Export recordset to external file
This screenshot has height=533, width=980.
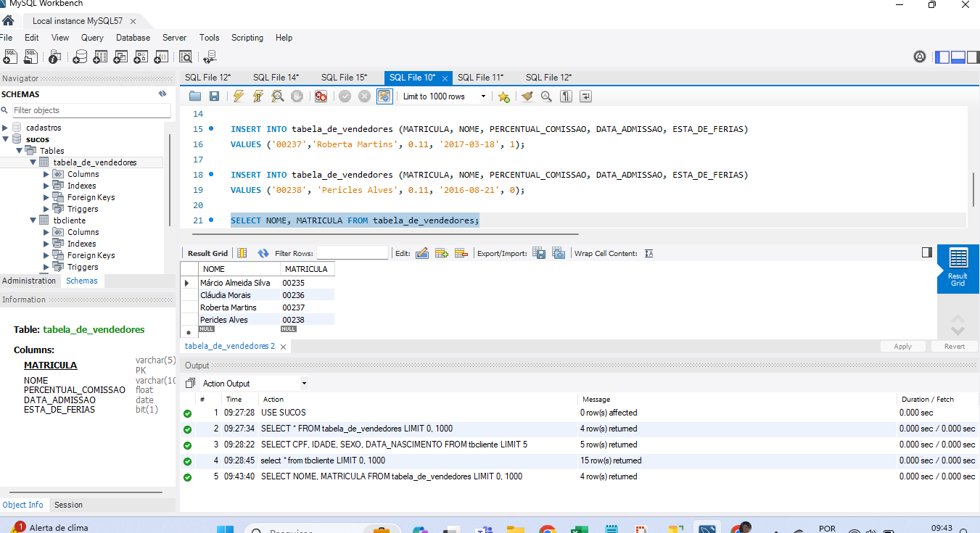539,253
